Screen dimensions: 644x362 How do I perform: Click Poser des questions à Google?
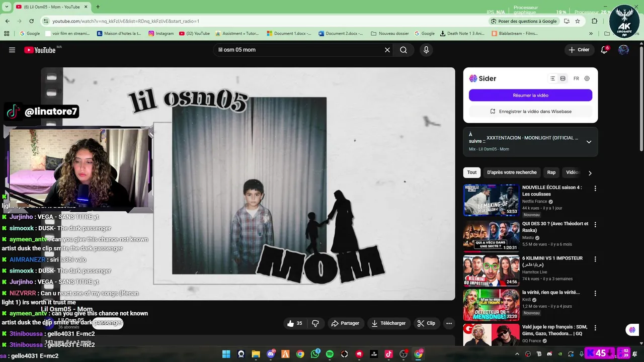point(524,21)
